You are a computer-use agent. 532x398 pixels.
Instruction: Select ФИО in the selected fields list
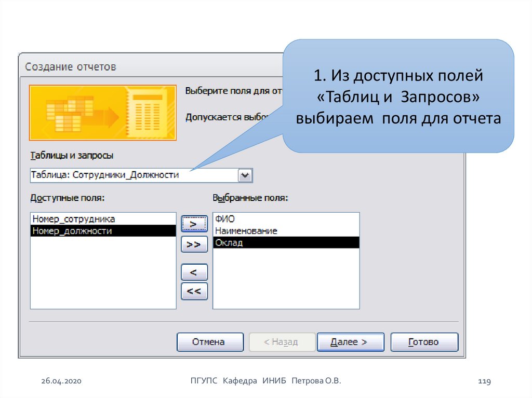point(225,218)
